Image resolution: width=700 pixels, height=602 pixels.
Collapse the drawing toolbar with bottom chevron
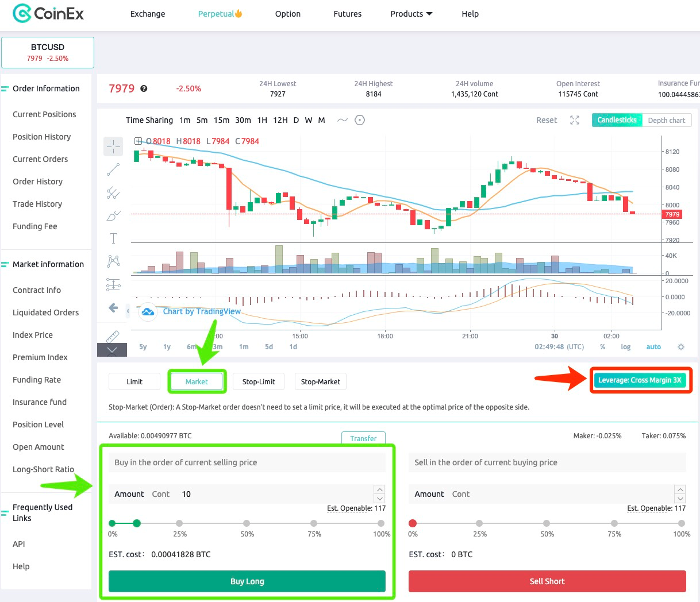point(112,349)
